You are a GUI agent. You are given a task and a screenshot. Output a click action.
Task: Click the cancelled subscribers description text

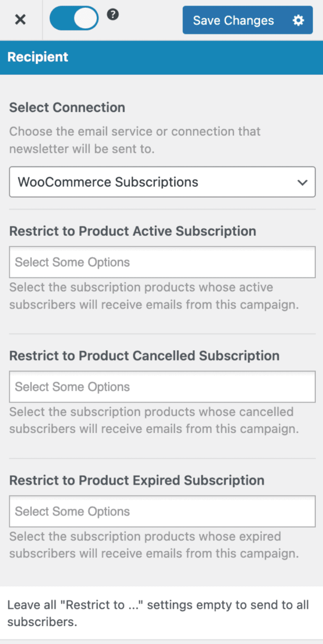click(x=154, y=420)
